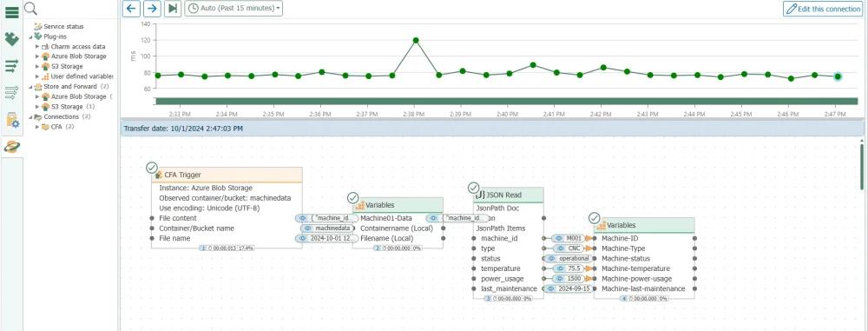Toggle eye on M001 value badge
Screen dimensions: 868x331
[x=559, y=238]
